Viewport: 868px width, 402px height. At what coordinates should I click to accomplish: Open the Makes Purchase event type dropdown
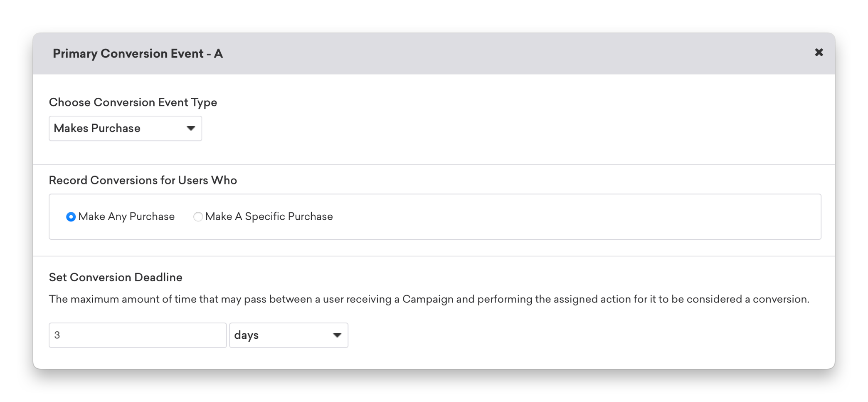(125, 128)
